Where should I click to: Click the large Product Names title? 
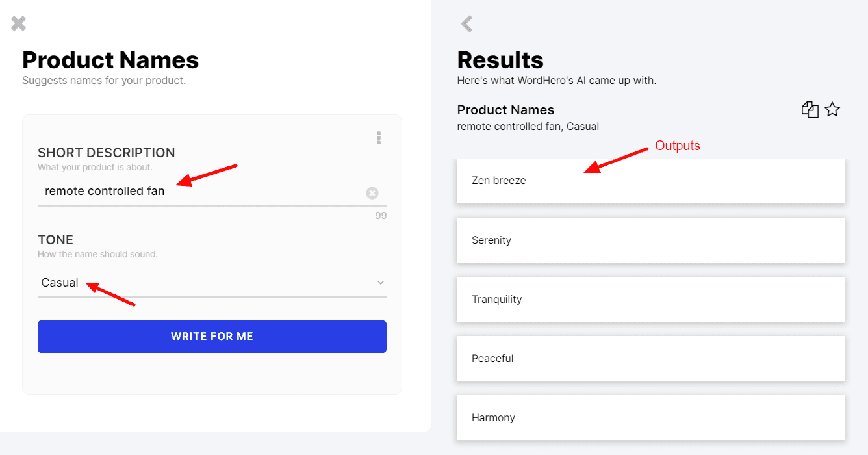tap(110, 60)
